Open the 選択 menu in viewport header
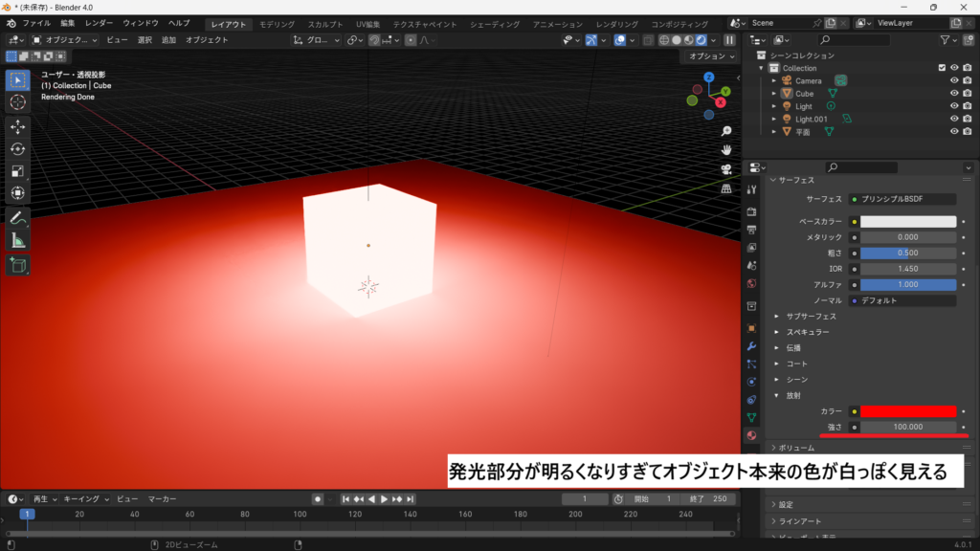This screenshot has width=980, height=551. 145,40
